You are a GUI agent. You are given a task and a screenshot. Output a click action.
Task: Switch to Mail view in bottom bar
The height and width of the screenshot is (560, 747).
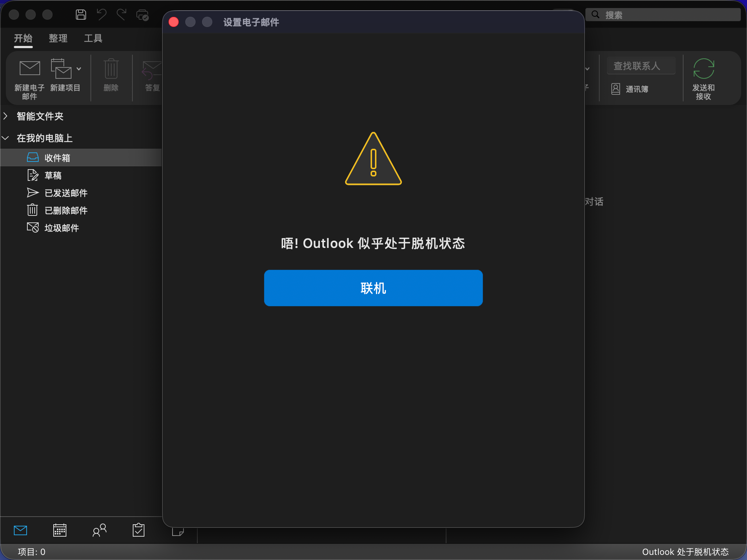point(20,530)
